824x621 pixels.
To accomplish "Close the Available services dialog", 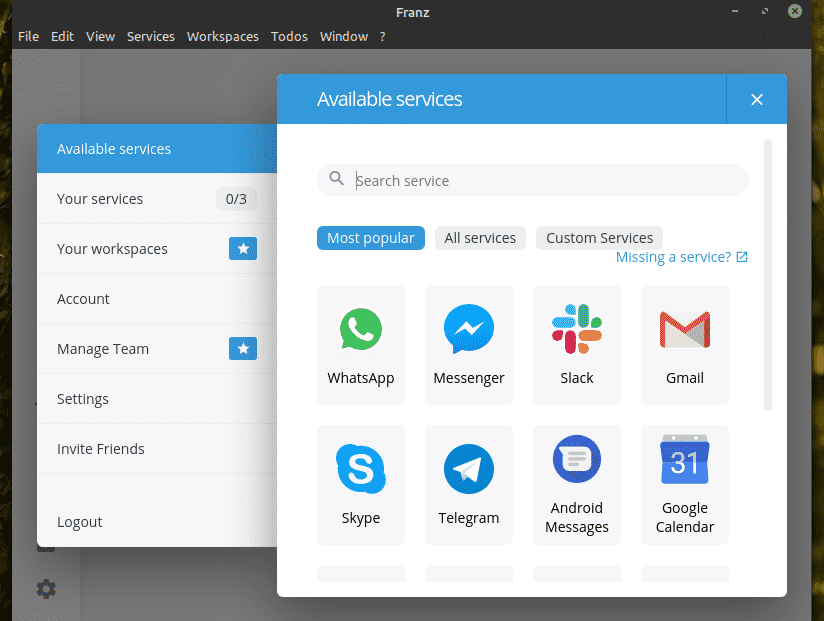I will click(756, 99).
